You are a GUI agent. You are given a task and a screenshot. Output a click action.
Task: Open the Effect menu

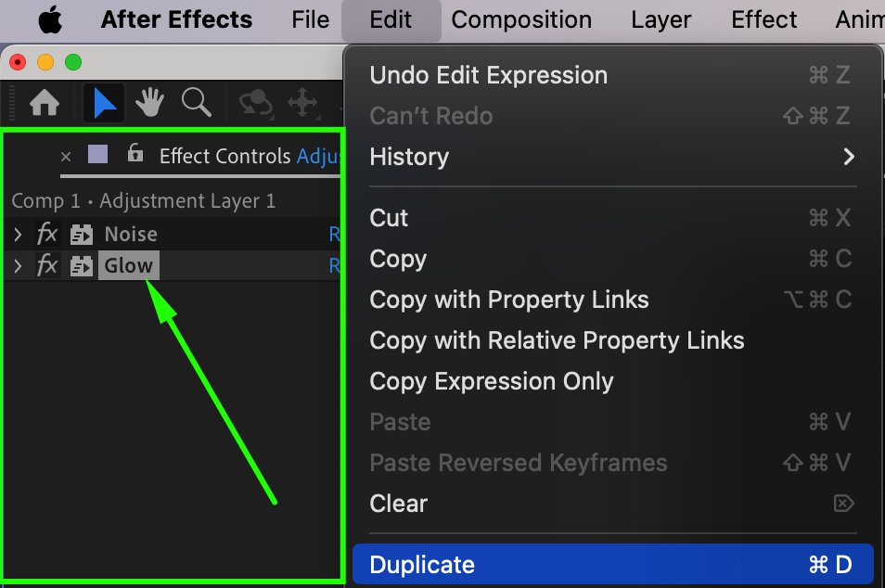click(x=763, y=19)
